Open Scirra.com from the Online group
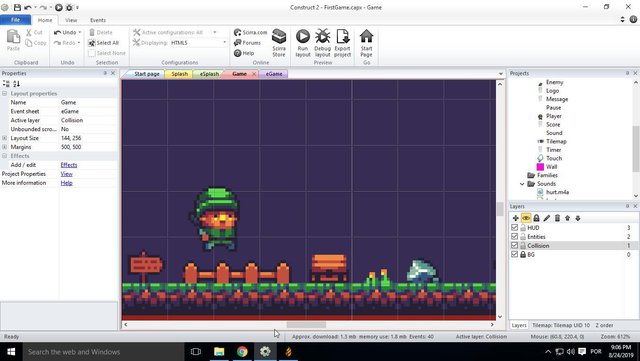Image resolution: width=640 pixels, height=361 pixels. click(x=251, y=32)
